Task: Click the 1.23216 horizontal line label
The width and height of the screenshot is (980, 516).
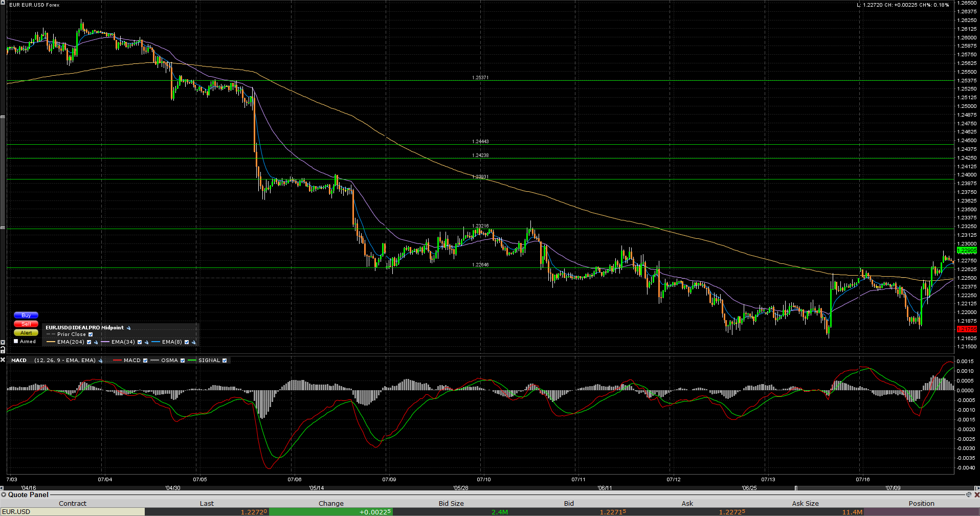Action: point(480,226)
